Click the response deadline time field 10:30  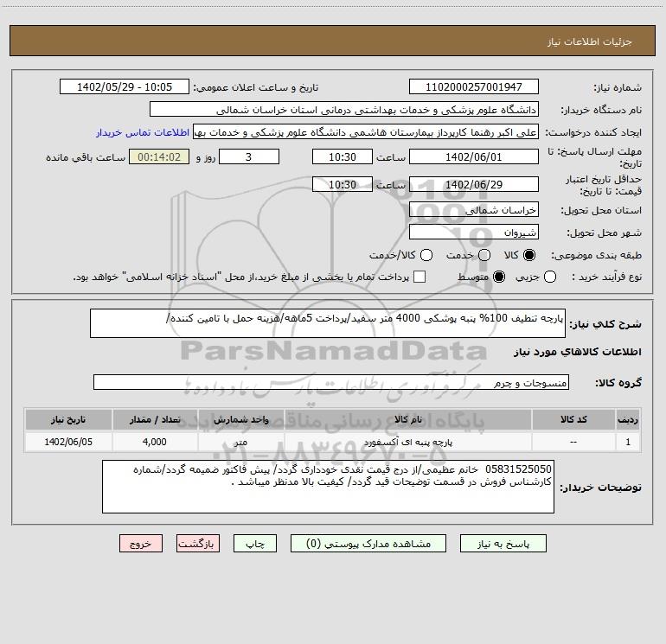point(343,157)
